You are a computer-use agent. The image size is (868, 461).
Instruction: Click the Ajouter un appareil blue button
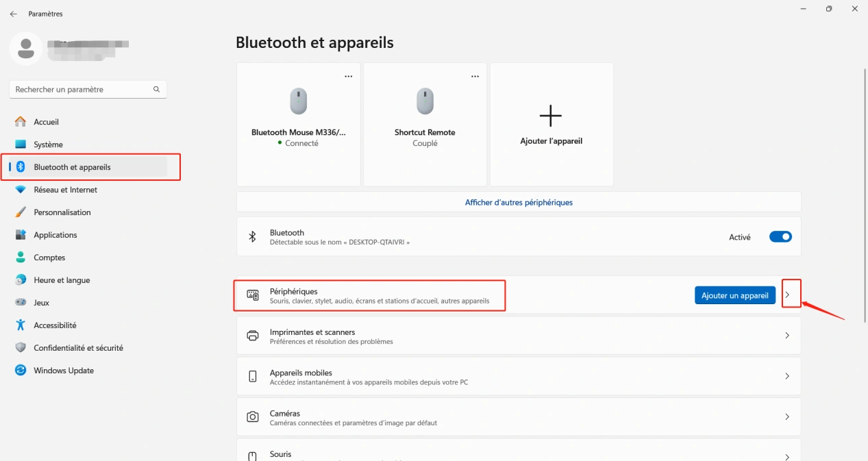tap(734, 295)
